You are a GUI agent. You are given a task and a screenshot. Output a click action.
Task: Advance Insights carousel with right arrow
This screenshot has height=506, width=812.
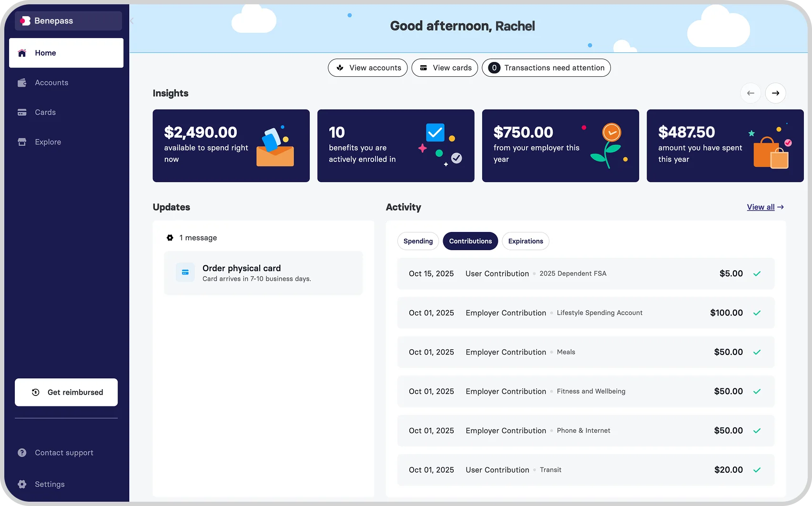point(775,93)
